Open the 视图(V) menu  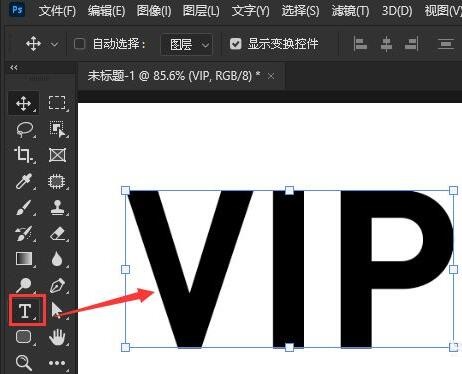(x=443, y=11)
